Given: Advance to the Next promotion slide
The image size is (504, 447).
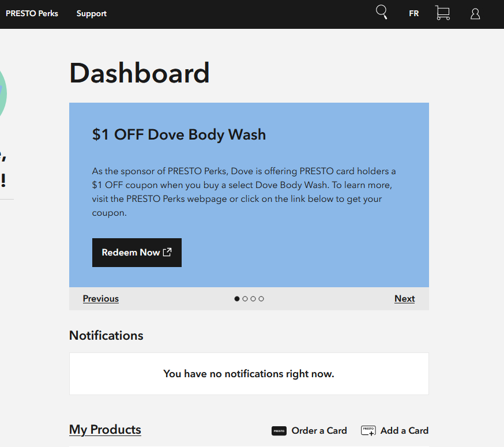Looking at the screenshot, I should coord(404,299).
